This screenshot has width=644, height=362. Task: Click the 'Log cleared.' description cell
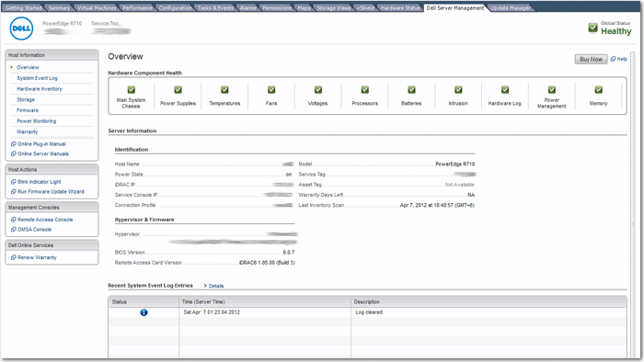489,312
